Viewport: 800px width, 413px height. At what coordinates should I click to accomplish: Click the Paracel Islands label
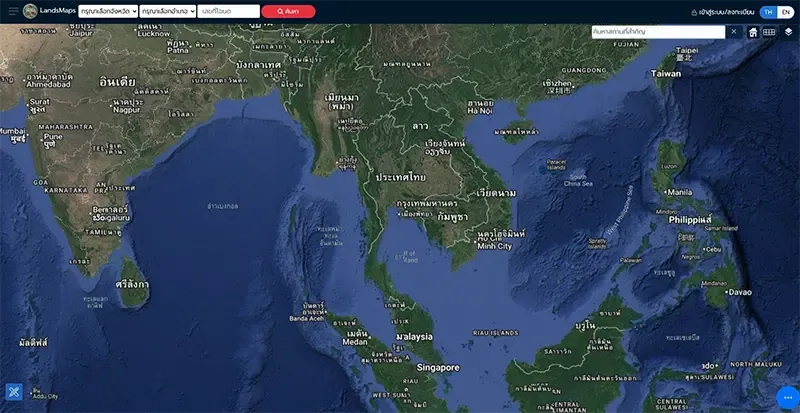(x=556, y=164)
